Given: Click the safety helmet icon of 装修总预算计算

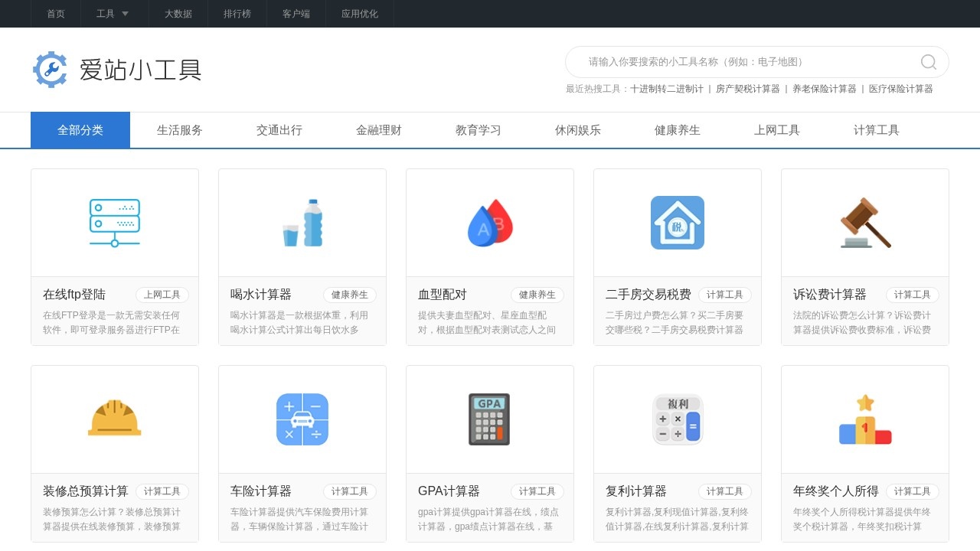Looking at the screenshot, I should (115, 419).
